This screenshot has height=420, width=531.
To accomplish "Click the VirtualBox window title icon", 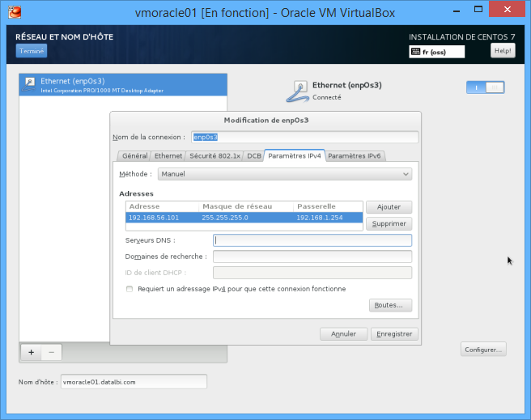I will (x=15, y=12).
